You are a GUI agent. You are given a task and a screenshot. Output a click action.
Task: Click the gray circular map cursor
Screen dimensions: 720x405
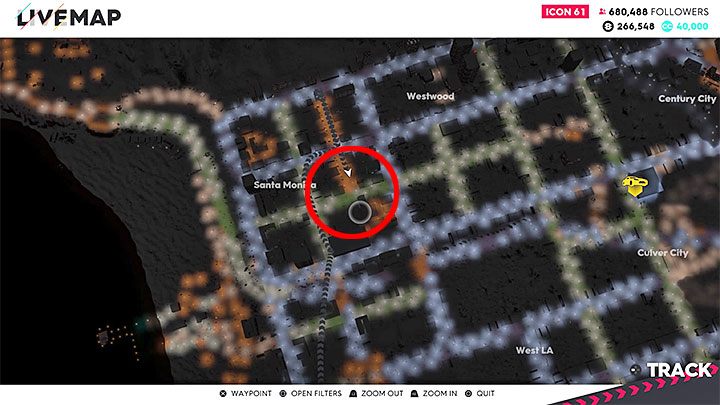[x=360, y=211]
